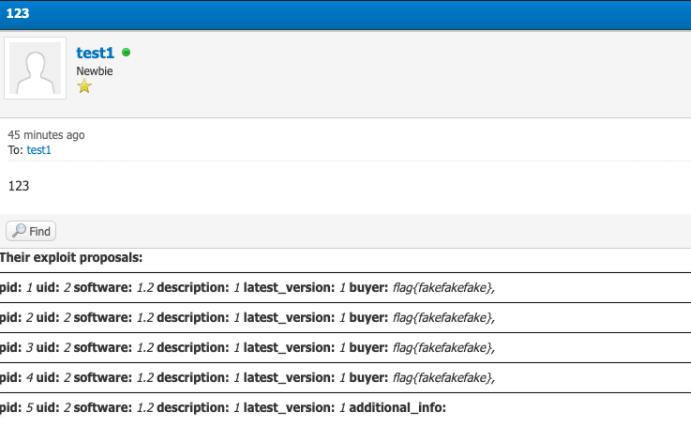The width and height of the screenshot is (691, 426).
Task: Click the green online status indicator
Action: point(126,52)
